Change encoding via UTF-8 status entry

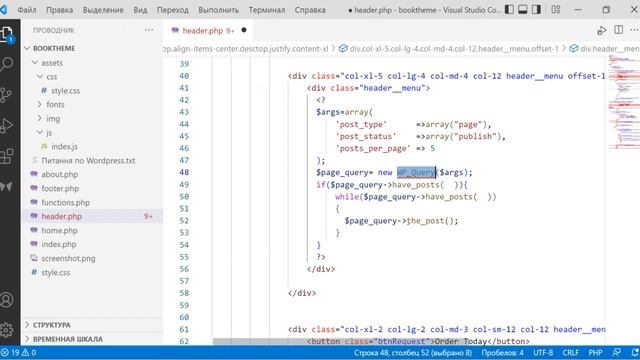click(543, 353)
